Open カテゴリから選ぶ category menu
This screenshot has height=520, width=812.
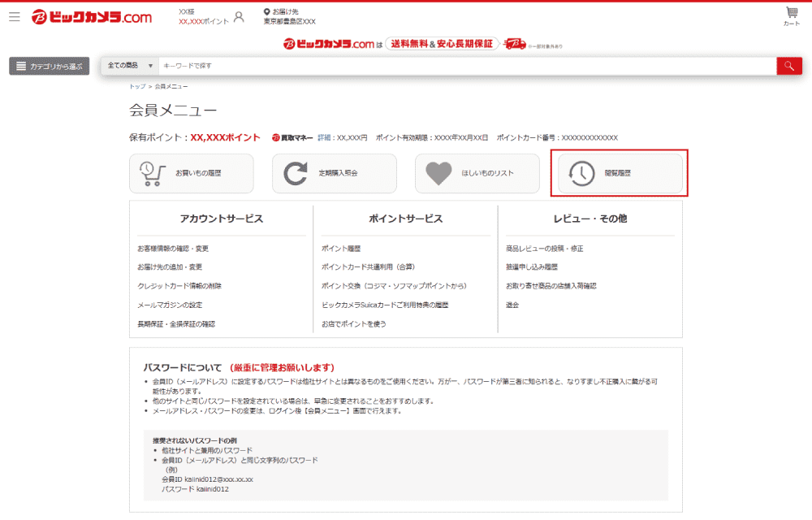pyautogui.click(x=49, y=66)
